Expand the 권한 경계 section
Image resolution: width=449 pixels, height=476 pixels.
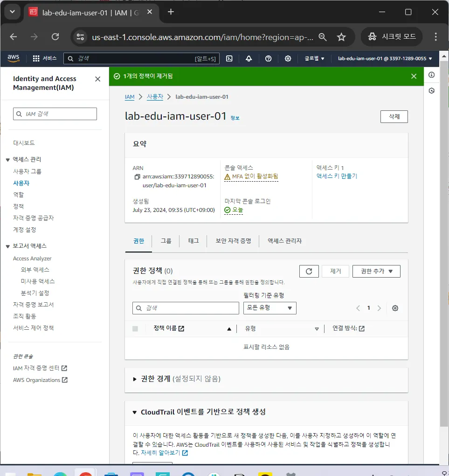tap(135, 379)
